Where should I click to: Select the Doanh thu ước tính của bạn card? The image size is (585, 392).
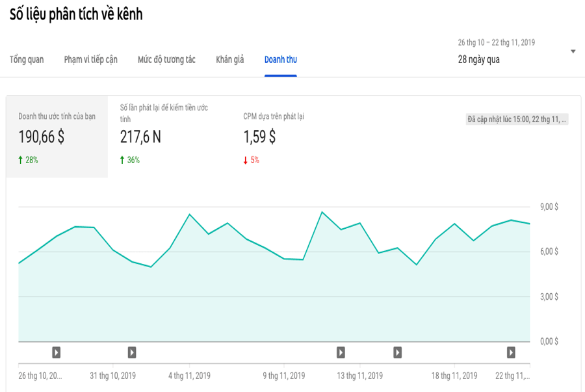click(57, 137)
